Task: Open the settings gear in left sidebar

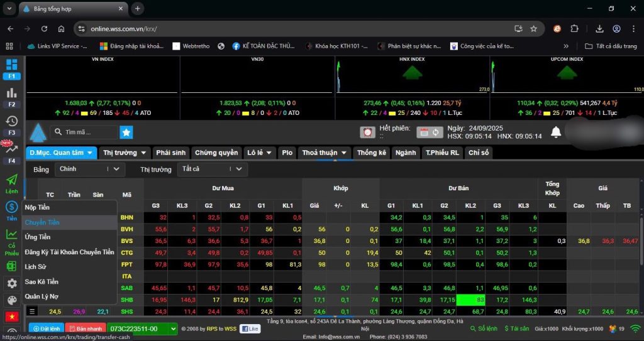Action: point(11,283)
